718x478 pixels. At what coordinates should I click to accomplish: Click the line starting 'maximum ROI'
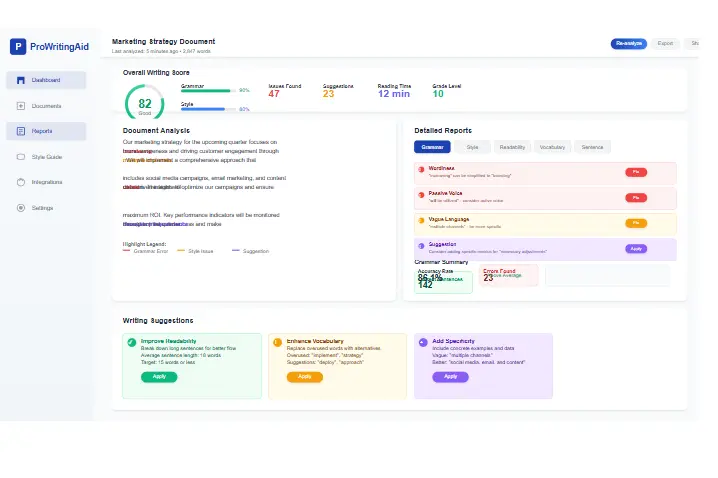coord(201,215)
